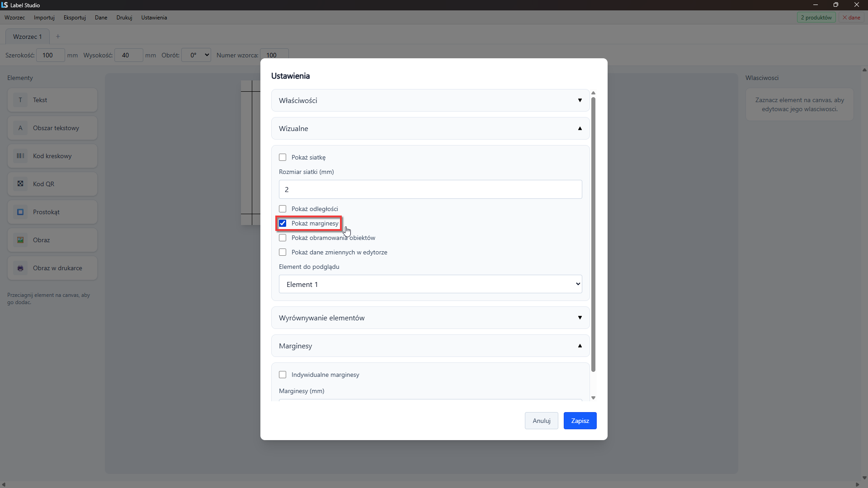
Task: Collapse the Wizualne section
Action: 430,128
